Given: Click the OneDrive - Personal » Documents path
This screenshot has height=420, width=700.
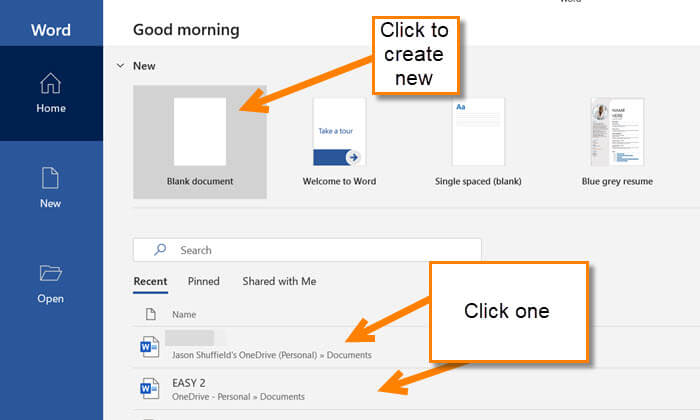Looking at the screenshot, I should [238, 397].
